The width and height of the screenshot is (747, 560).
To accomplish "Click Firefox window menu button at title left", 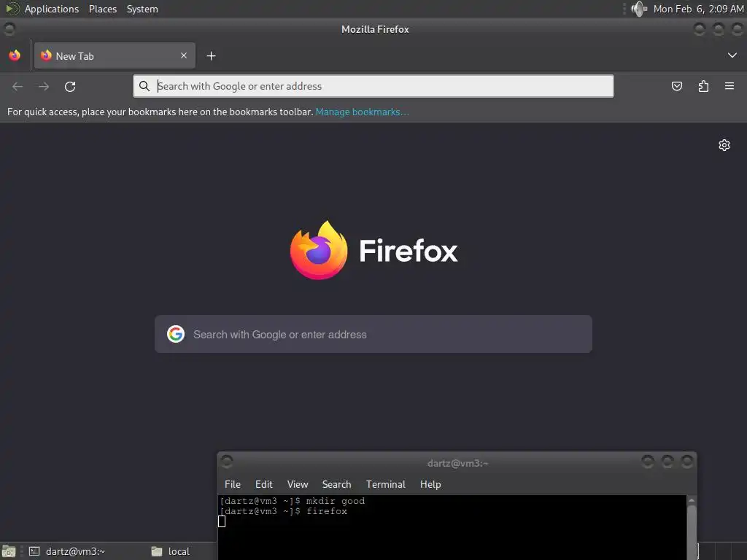I will pos(9,29).
